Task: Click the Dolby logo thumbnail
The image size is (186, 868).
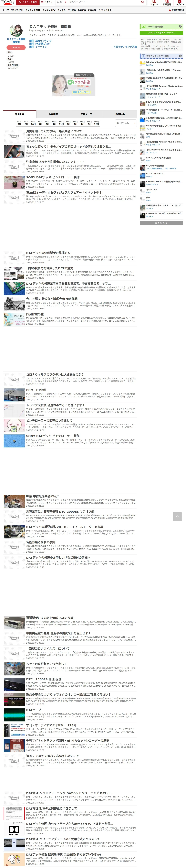Action: [14, 829]
